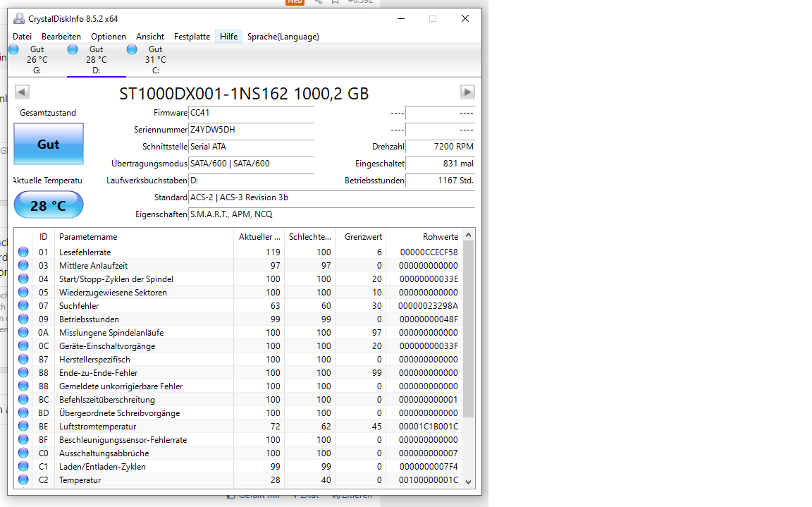Click the ID column header

point(44,237)
